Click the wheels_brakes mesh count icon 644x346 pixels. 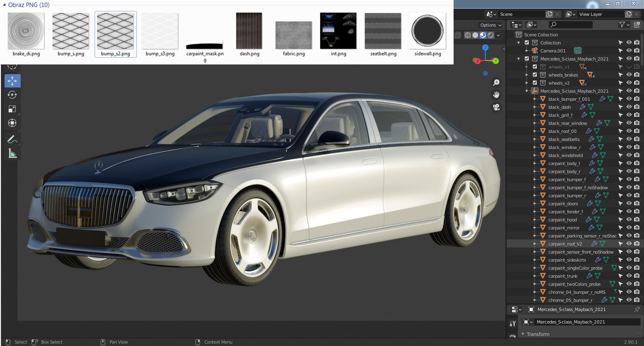pos(591,75)
